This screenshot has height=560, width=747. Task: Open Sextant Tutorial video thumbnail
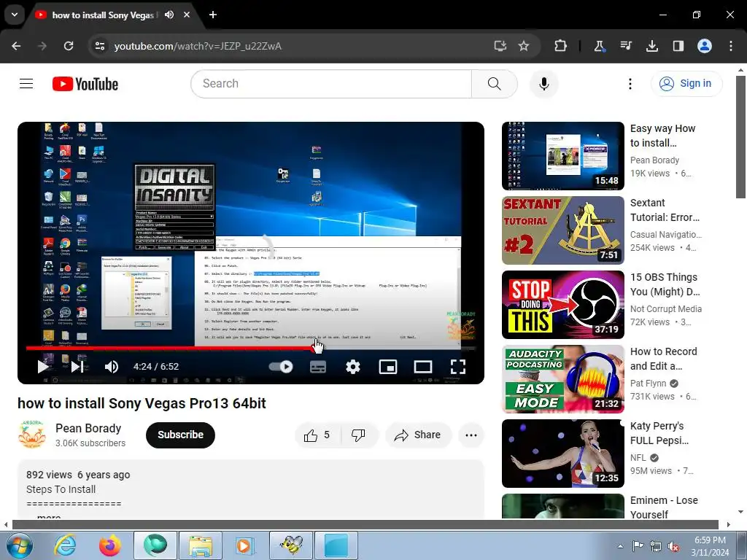pos(562,230)
